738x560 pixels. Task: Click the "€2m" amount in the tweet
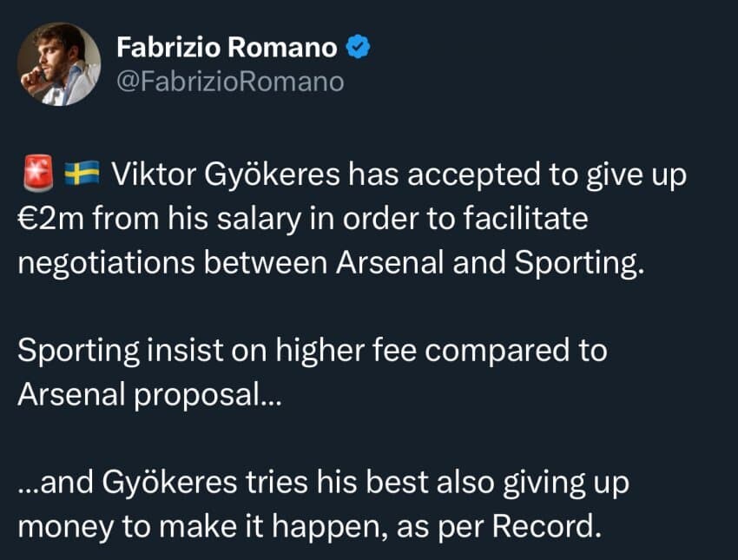tap(50, 219)
